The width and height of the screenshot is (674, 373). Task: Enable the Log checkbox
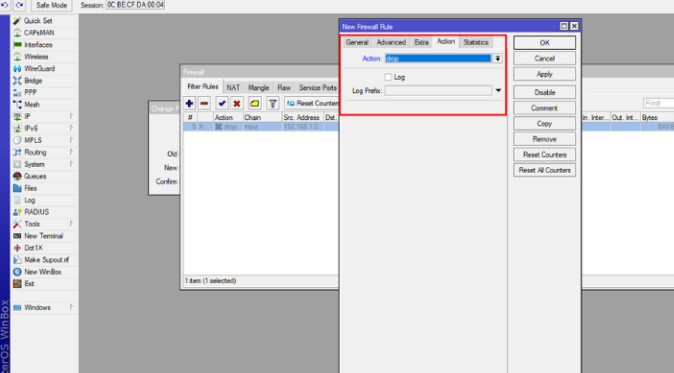tap(388, 77)
